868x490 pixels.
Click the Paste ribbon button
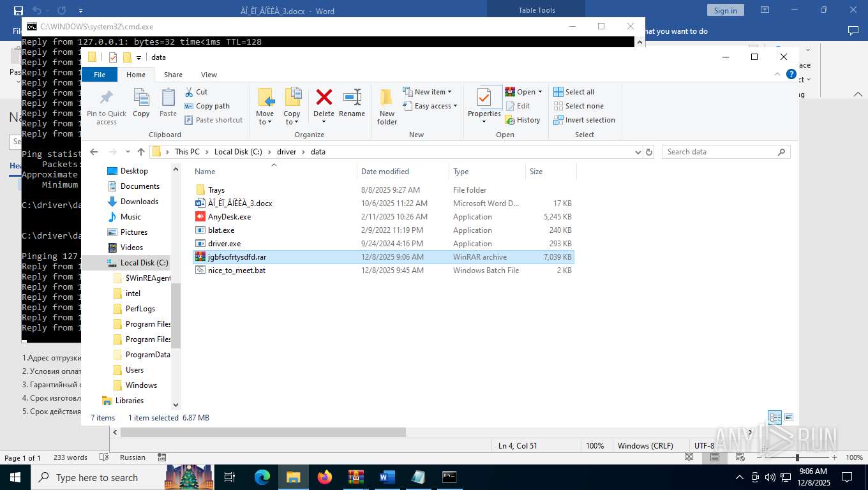click(x=168, y=103)
